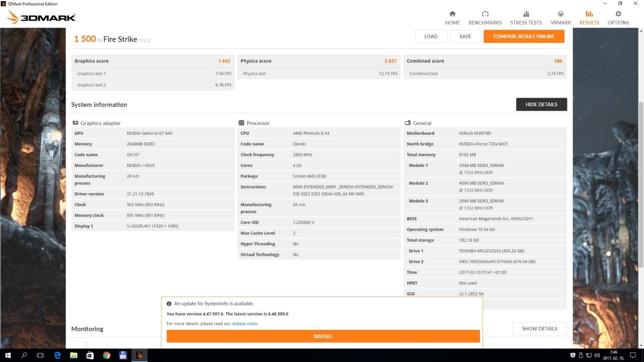
Task: Click the 'Graphics test 1' row
Action: 153,73
